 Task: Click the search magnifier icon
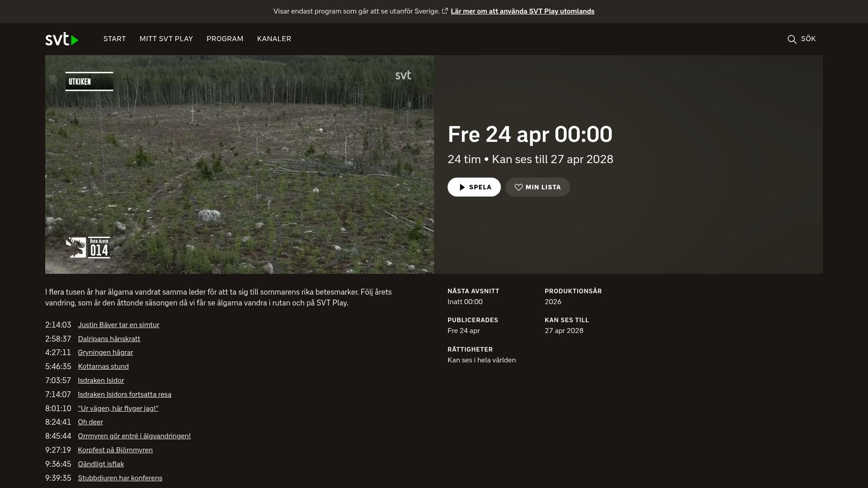(x=792, y=39)
